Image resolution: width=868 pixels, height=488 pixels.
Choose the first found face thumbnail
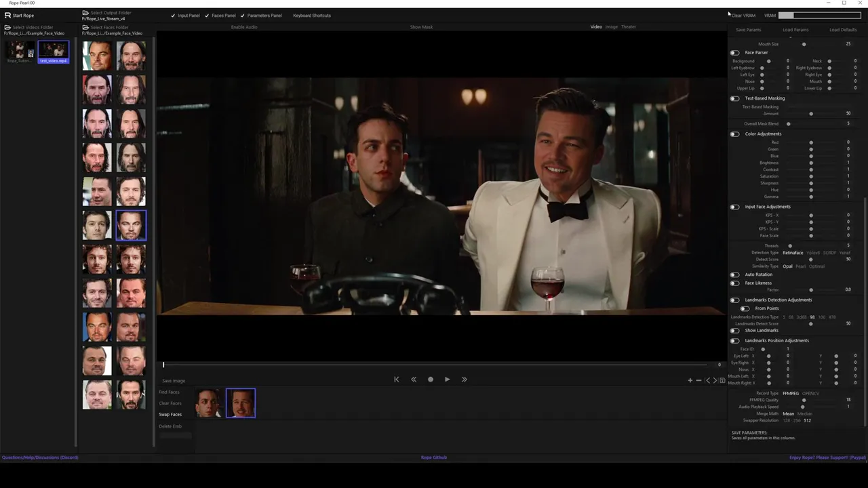pos(209,403)
